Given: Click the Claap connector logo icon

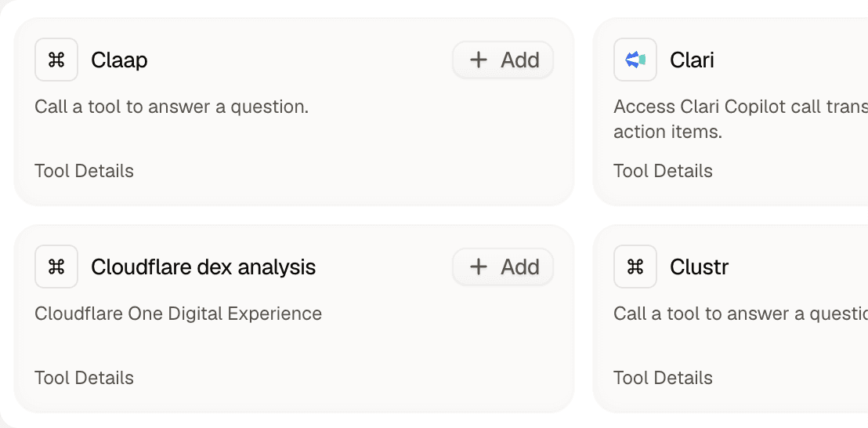Looking at the screenshot, I should (x=56, y=60).
